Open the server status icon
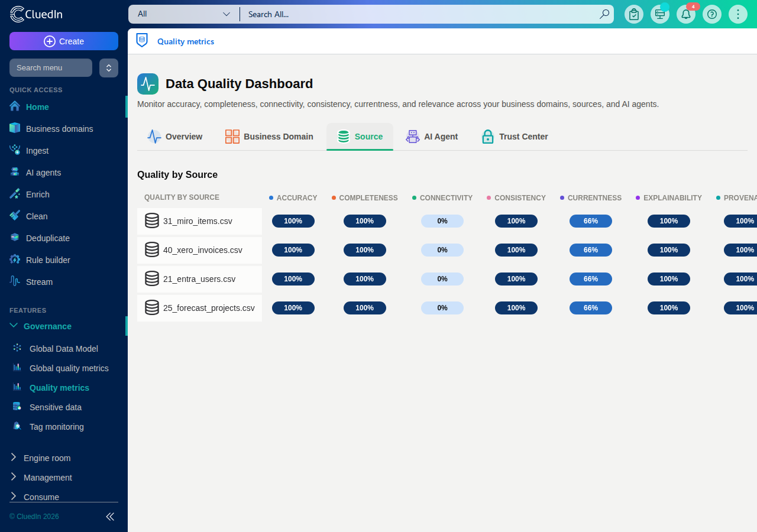The height and width of the screenshot is (532, 757). 660,14
